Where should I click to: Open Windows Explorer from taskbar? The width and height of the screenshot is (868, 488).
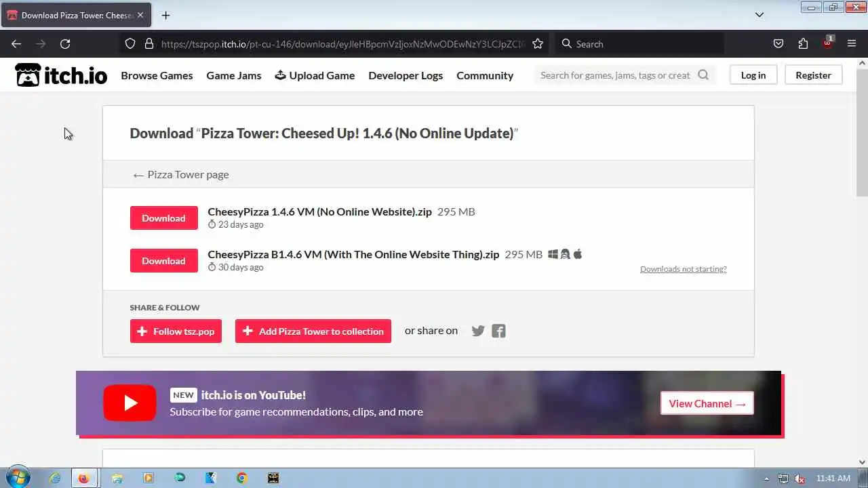tap(117, 478)
